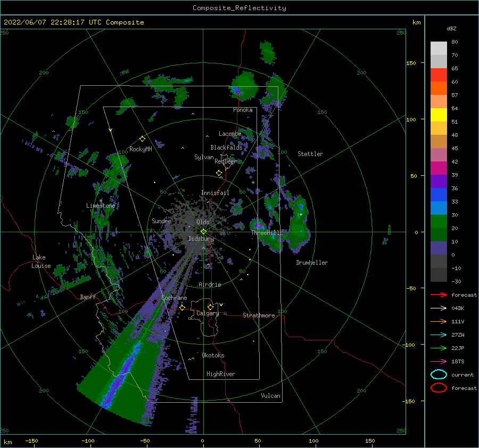Click the RockyMH label on map
Screen dimensions: 479x448
click(x=141, y=149)
